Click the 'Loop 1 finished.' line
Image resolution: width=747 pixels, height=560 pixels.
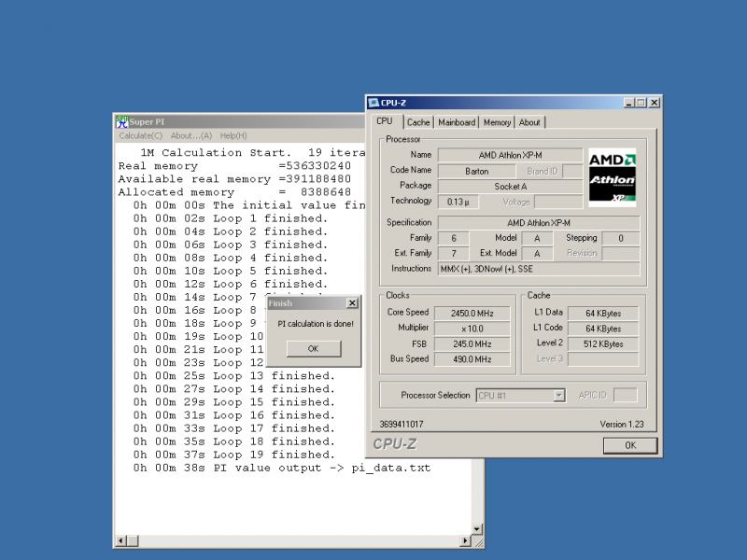[231, 218]
